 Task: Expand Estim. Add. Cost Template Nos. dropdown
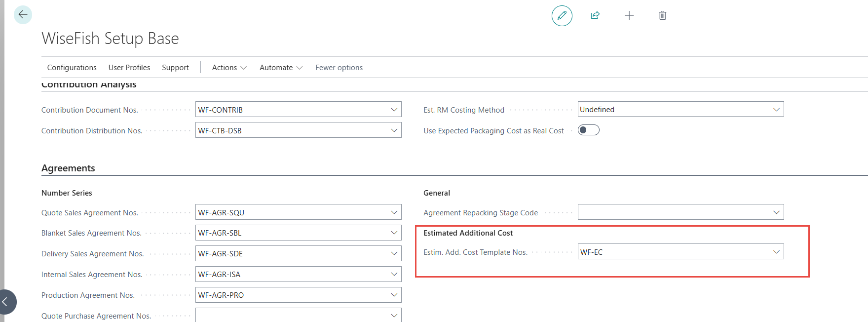pos(776,252)
